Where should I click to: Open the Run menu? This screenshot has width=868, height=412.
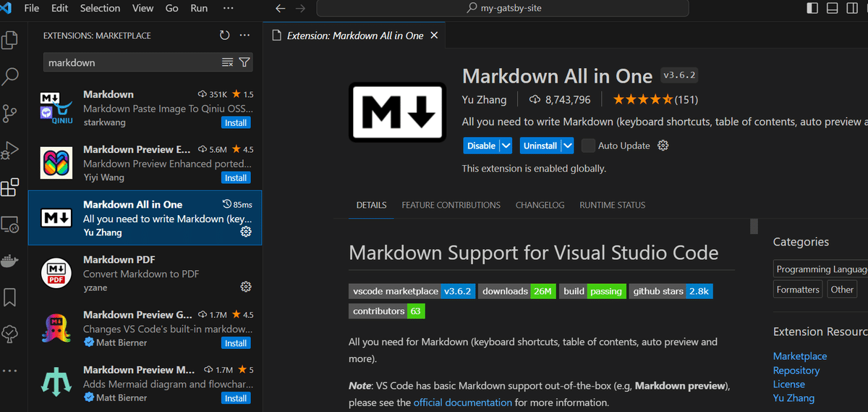199,9
